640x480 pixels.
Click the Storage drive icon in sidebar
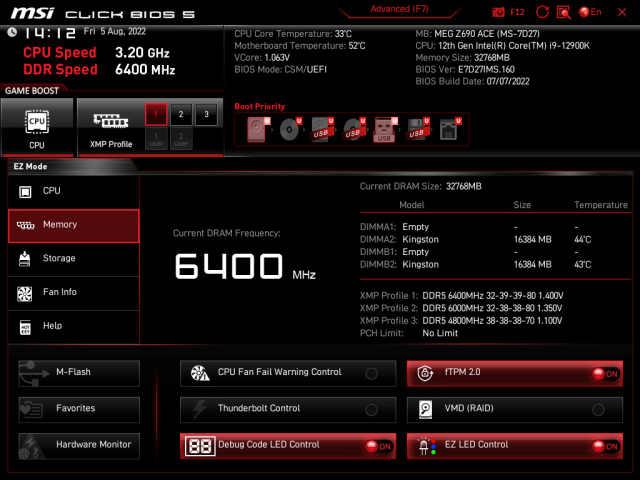[x=24, y=259]
